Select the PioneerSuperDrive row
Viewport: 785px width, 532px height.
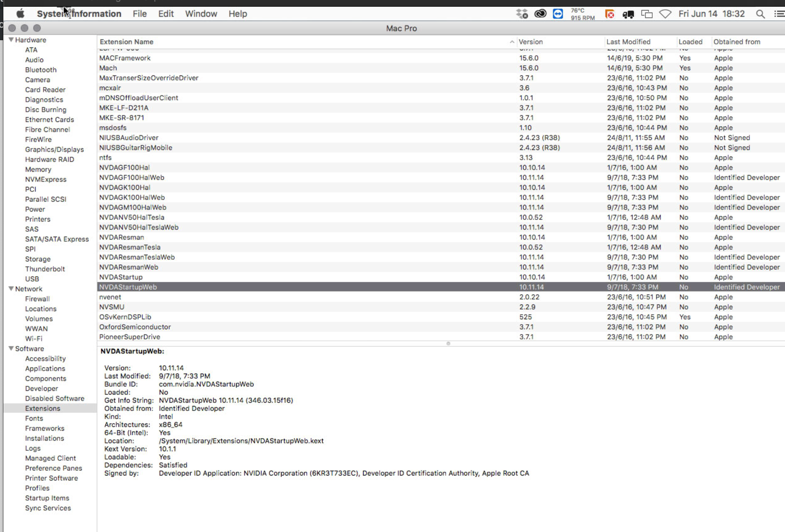click(441, 337)
